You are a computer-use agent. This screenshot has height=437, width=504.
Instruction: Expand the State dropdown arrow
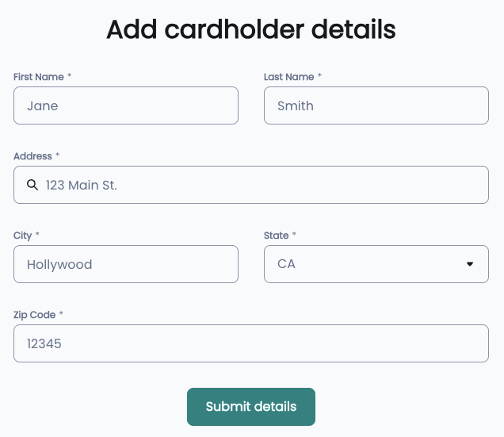point(470,264)
